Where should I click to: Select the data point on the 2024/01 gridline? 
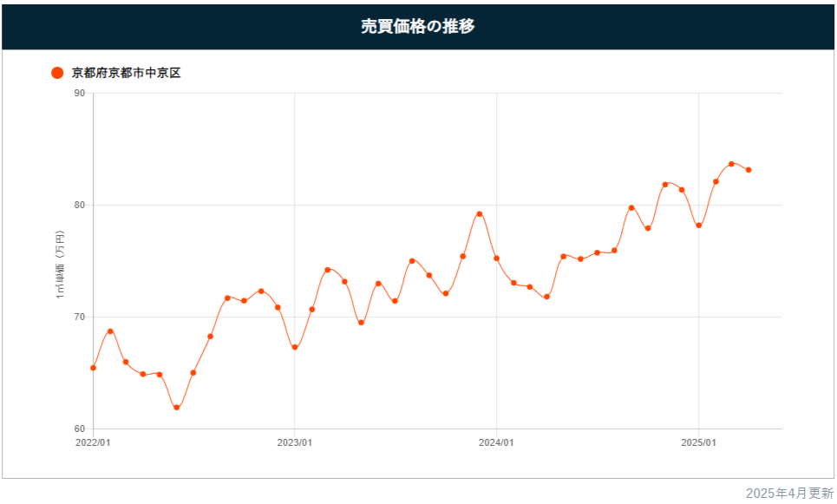(496, 259)
